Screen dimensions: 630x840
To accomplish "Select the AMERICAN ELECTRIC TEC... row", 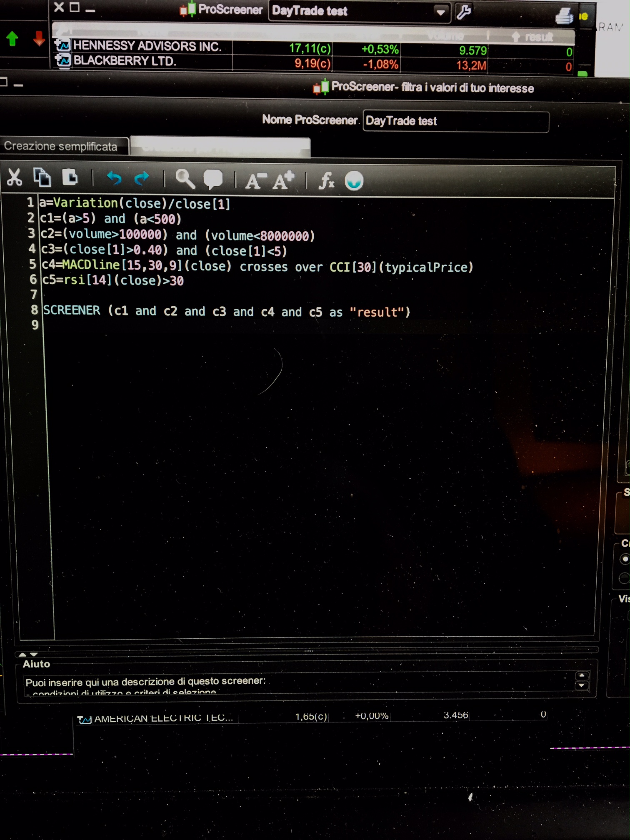I will 312,717.
